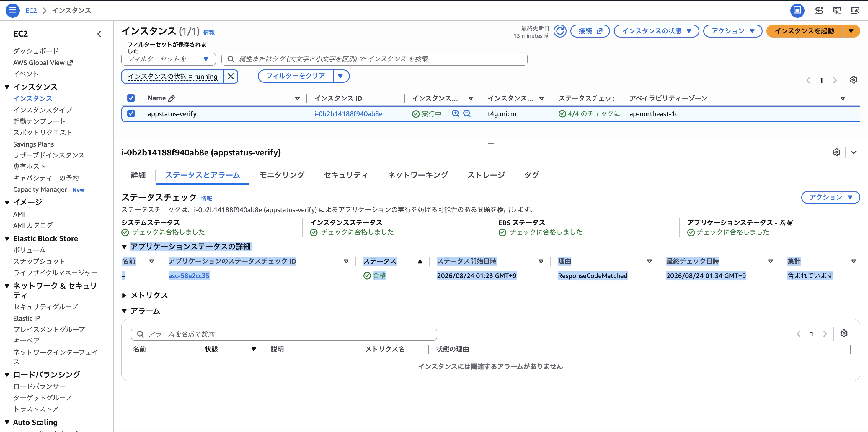Open top アクション dropdown button
The height and width of the screenshot is (432, 868).
tap(732, 31)
